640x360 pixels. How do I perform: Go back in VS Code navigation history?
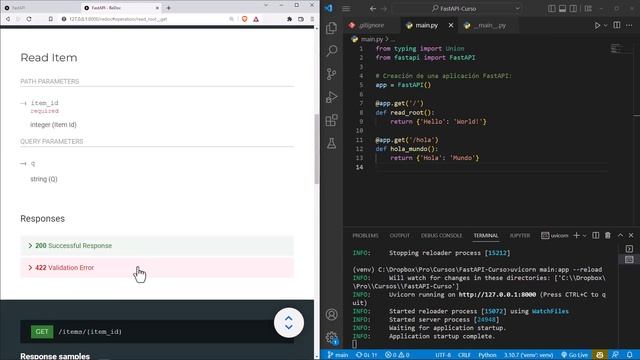point(373,9)
